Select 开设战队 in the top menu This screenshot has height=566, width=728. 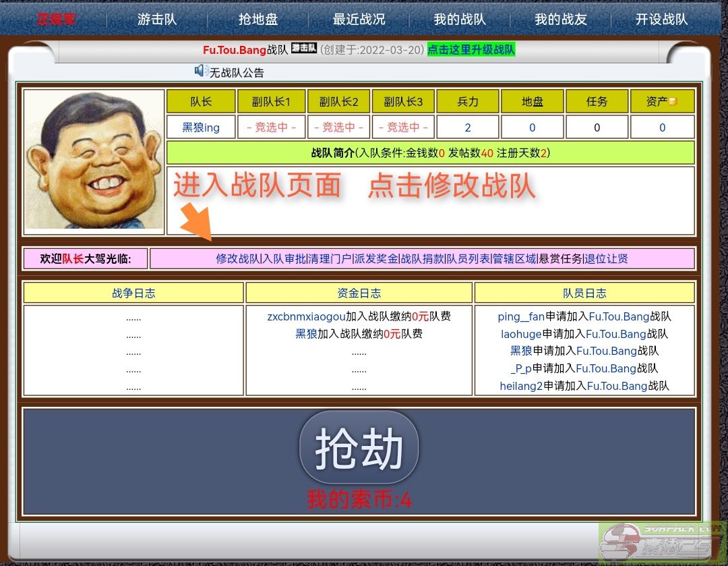[x=661, y=20]
